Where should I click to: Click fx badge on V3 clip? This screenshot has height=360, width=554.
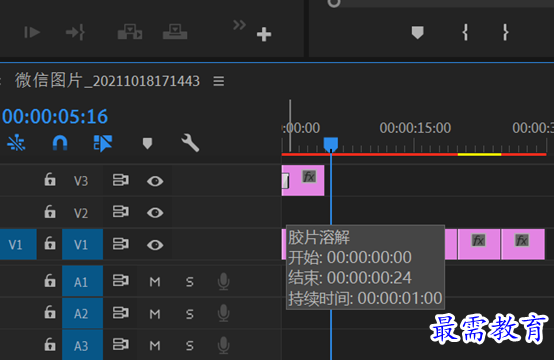[309, 176]
